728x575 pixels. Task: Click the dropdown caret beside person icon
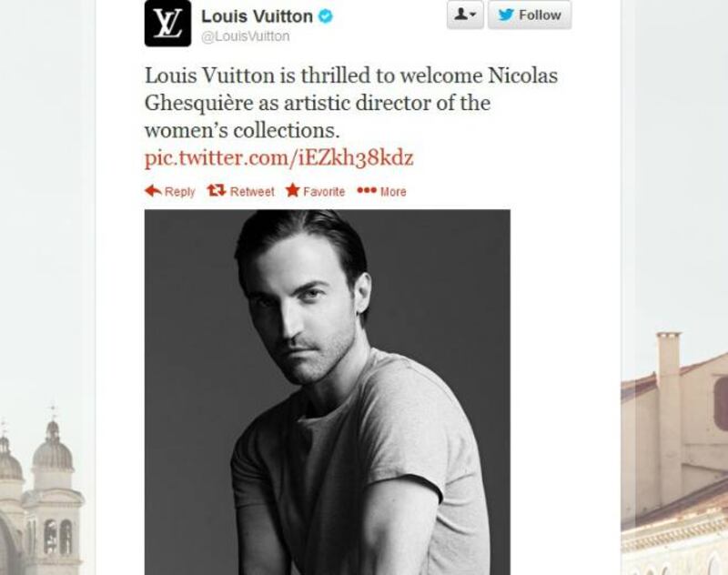coord(473,15)
